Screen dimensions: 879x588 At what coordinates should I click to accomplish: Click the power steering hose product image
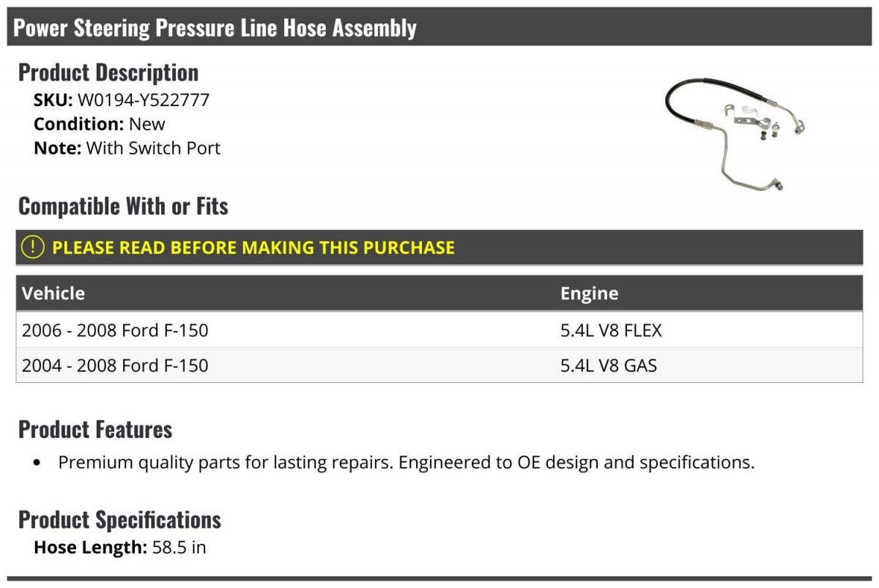point(735,133)
